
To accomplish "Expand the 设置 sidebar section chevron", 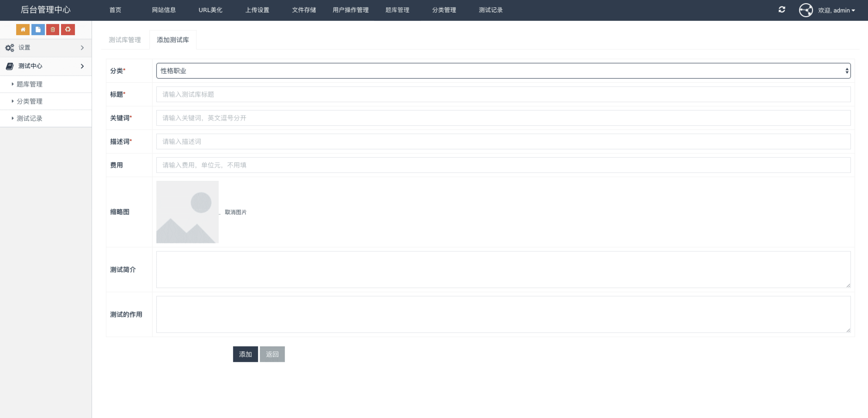I will (82, 48).
